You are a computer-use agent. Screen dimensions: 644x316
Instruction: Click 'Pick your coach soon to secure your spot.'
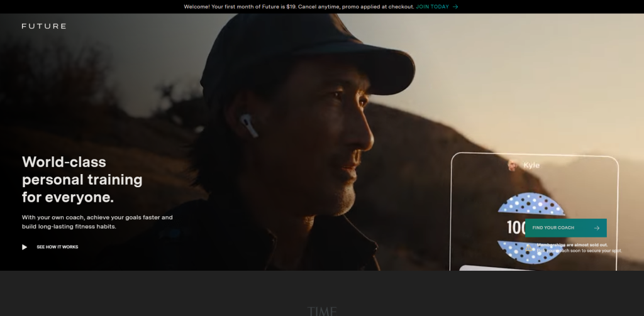click(x=579, y=251)
